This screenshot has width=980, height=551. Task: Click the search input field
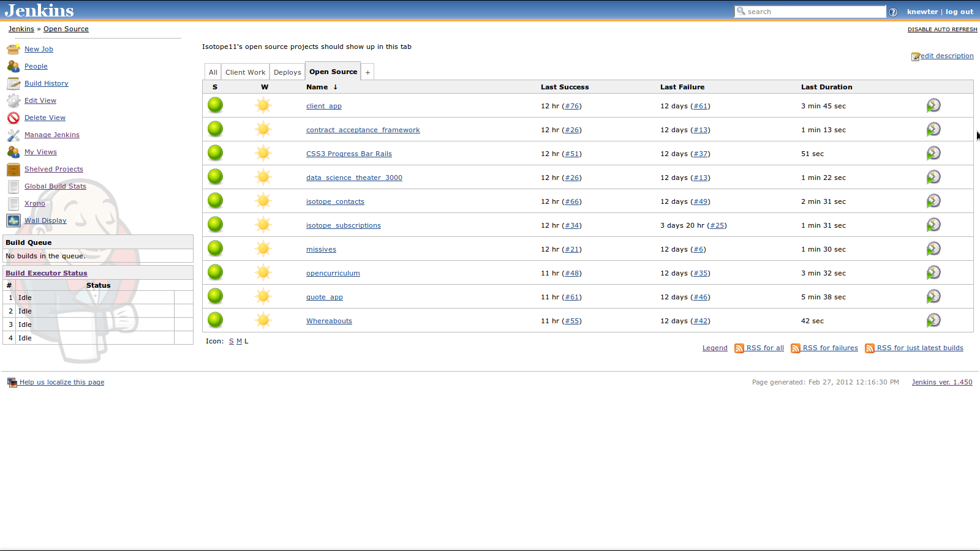[x=810, y=12]
